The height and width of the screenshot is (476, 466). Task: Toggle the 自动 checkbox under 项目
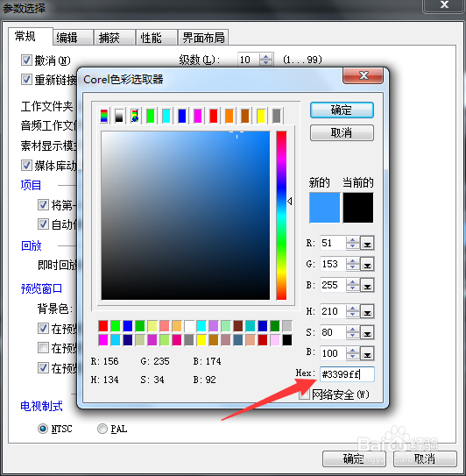[43, 224]
